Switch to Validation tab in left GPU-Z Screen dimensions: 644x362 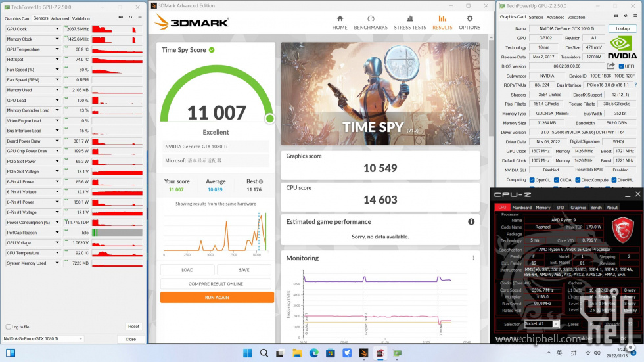(81, 18)
